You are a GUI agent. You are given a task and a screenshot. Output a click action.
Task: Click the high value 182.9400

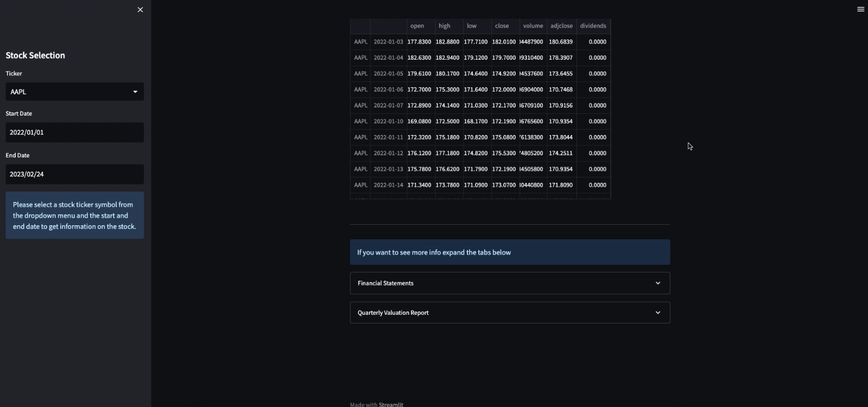[x=448, y=58]
